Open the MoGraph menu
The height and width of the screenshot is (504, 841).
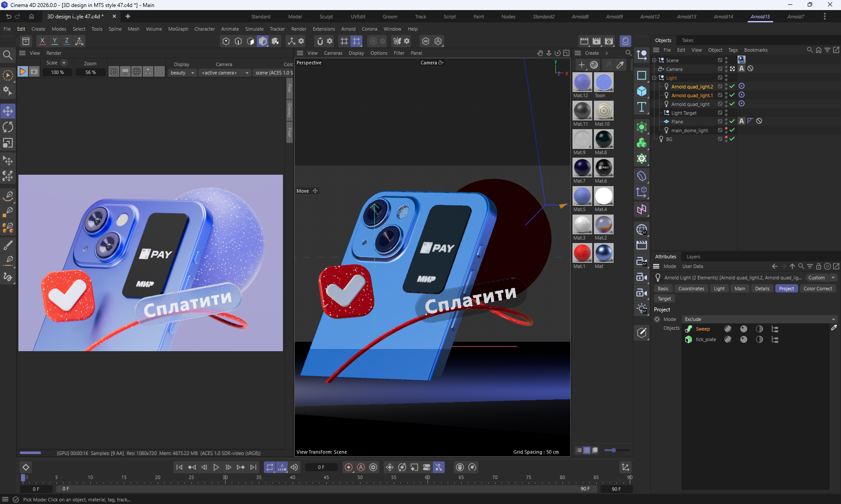click(178, 29)
